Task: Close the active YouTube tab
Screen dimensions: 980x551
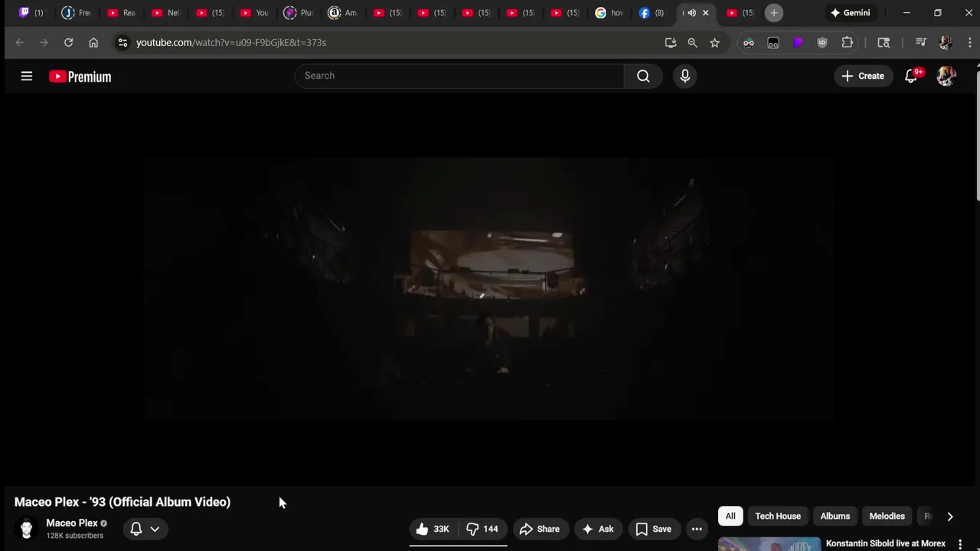Action: click(706, 13)
